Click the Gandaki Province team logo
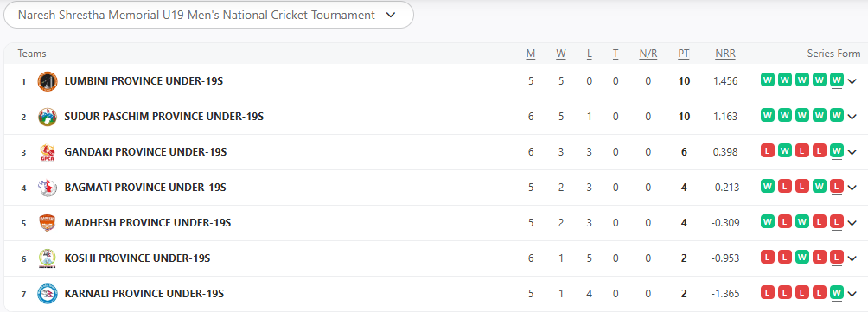The width and height of the screenshot is (868, 312). click(48, 152)
